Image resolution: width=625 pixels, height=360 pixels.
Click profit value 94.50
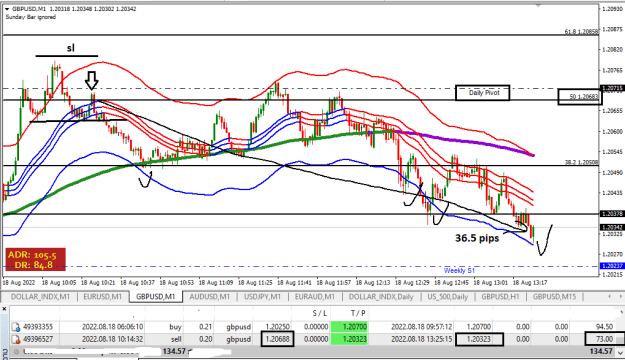pos(604,327)
